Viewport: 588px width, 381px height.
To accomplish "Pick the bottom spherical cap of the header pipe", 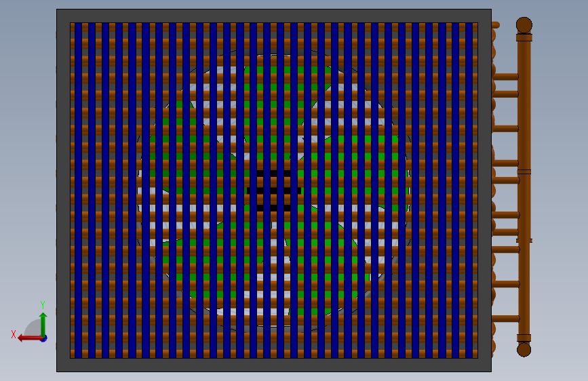I will point(524,350).
